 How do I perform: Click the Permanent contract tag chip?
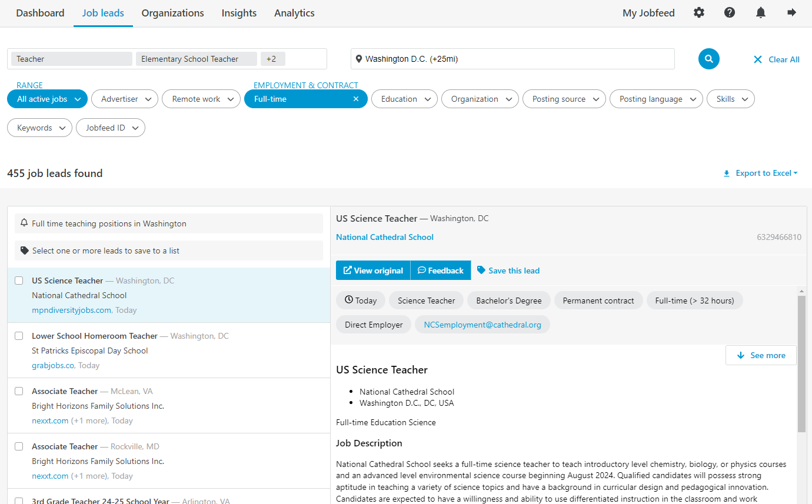(x=598, y=301)
